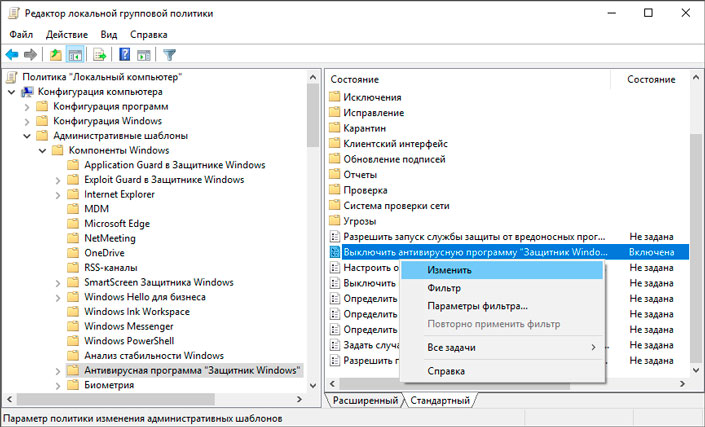Viewport: 705px width, 427px height.
Task: Click the Forward arrow toolbar icon
Action: 31,55
